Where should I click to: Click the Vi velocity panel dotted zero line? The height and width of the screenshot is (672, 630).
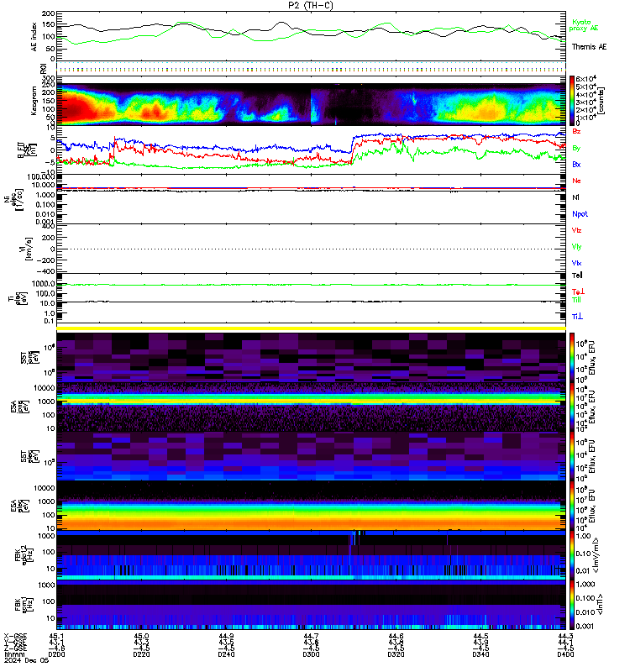click(311, 249)
